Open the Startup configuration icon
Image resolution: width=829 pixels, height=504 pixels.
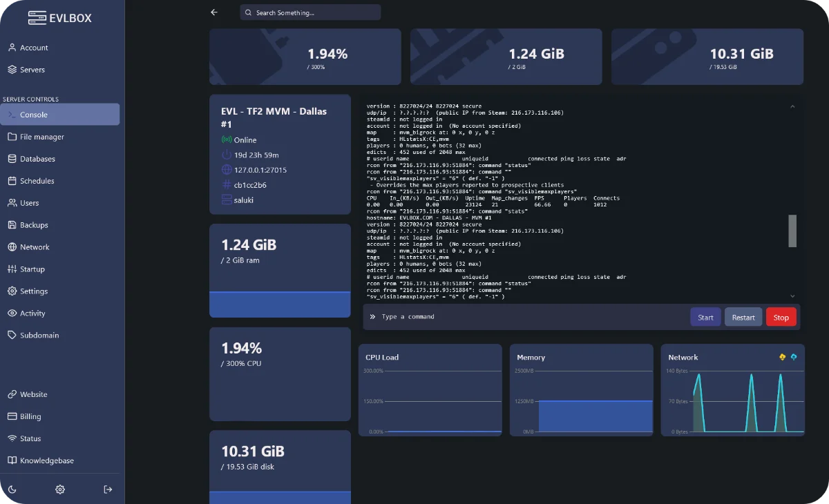click(x=12, y=269)
